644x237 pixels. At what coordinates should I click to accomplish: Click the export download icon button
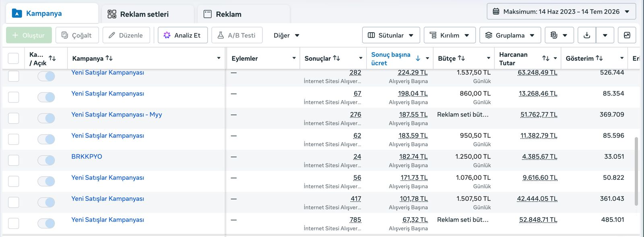(587, 35)
